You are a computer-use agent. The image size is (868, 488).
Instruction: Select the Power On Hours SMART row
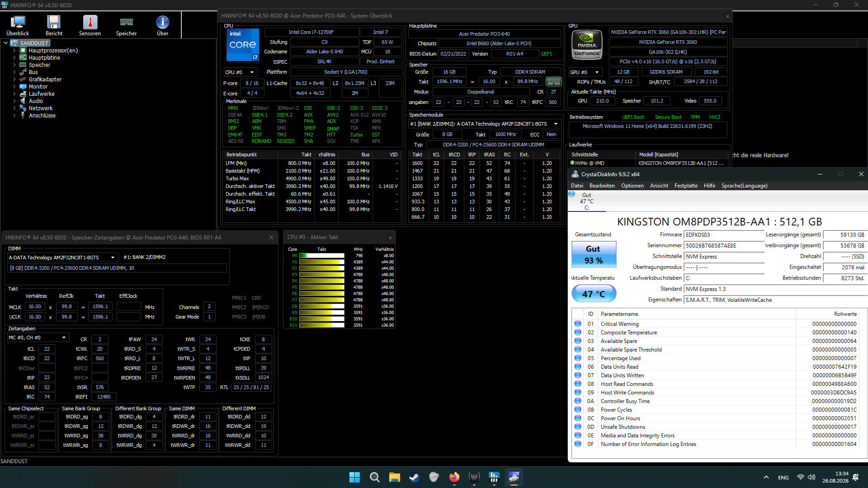tap(716, 418)
